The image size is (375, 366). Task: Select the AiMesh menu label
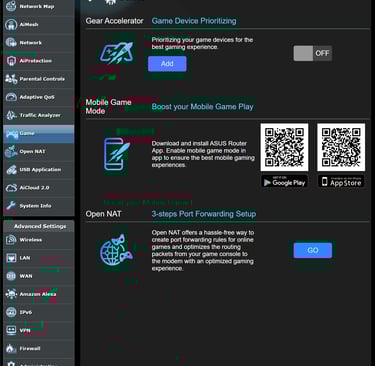(x=29, y=24)
